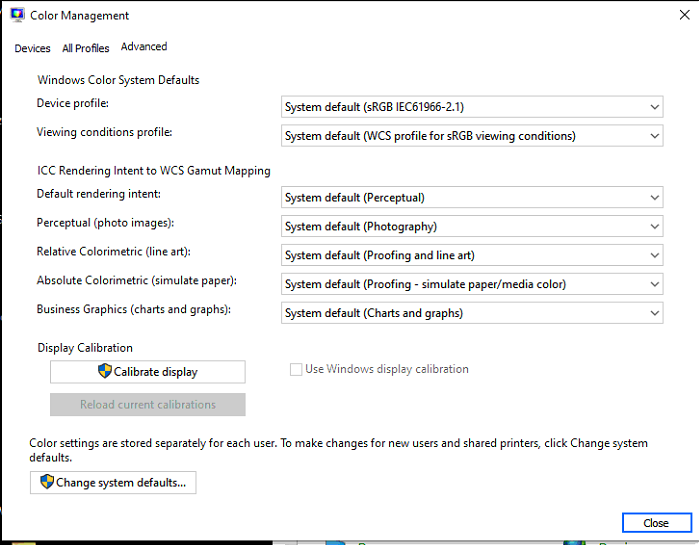Image resolution: width=699 pixels, height=545 pixels.
Task: Click the Color Management title bar icon
Action: (17, 15)
